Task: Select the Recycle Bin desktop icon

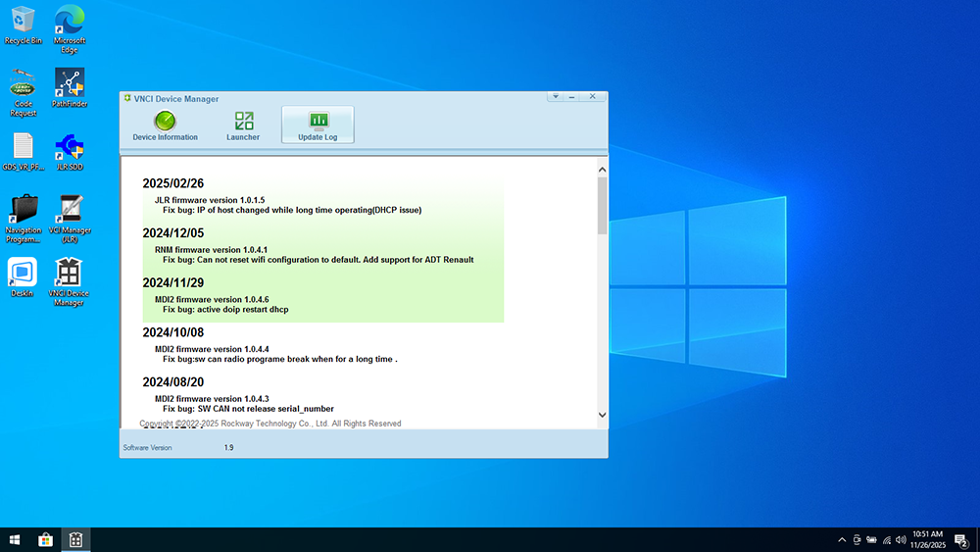Action: pos(24,25)
